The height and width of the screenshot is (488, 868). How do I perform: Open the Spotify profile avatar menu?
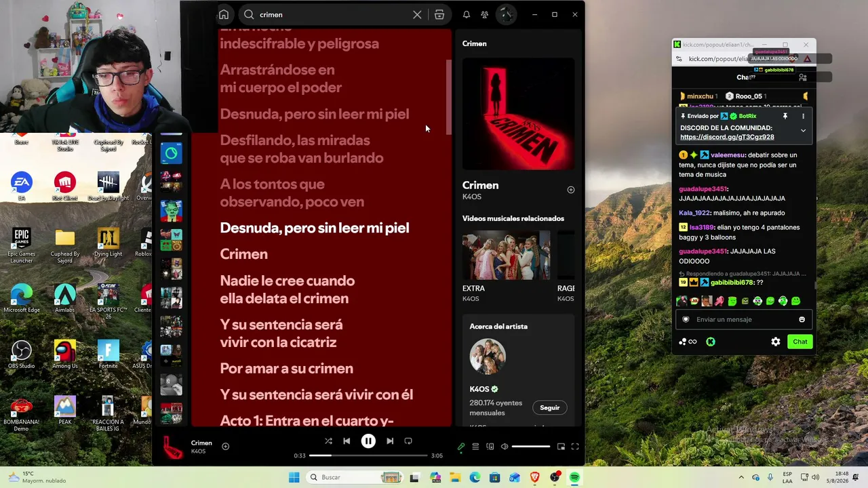pos(506,14)
